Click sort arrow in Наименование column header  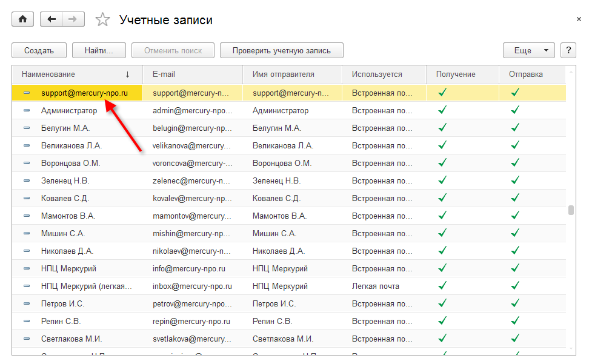127,74
